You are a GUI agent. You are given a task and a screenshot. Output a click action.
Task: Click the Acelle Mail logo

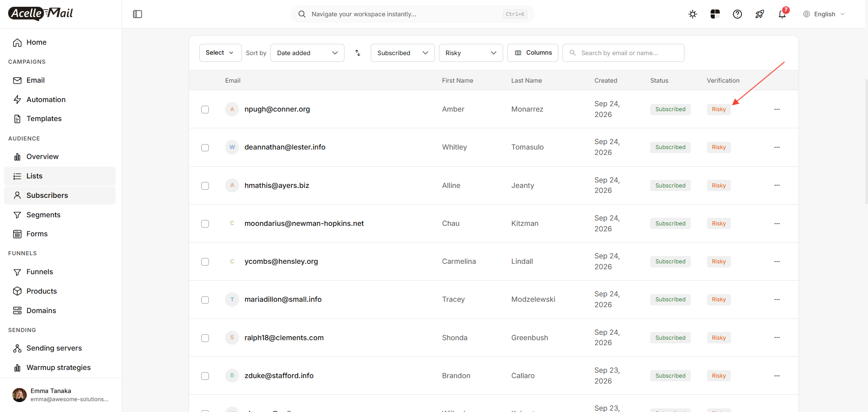41,14
